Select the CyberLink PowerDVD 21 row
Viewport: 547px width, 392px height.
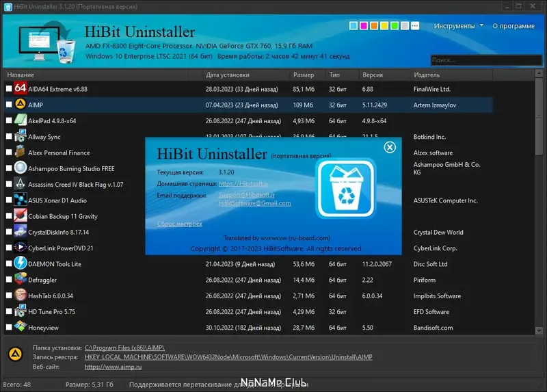248,248
